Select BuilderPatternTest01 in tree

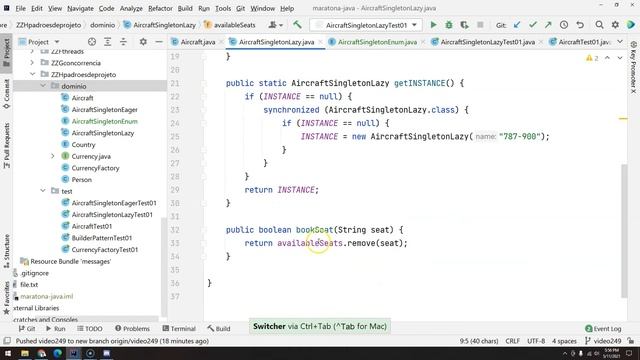[102, 238]
